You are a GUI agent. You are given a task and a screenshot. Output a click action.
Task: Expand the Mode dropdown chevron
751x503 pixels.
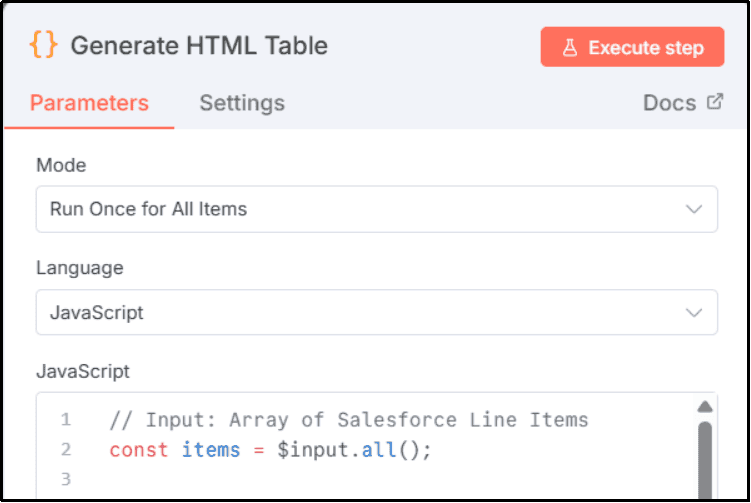pos(694,209)
